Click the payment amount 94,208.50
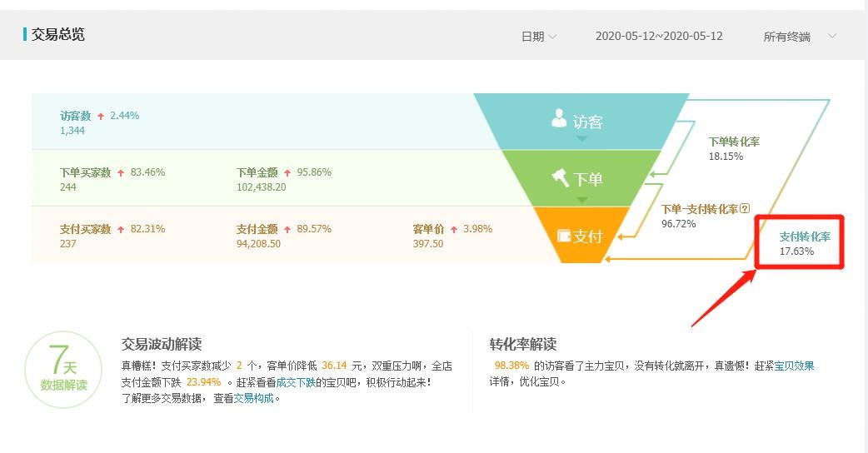 coord(258,243)
